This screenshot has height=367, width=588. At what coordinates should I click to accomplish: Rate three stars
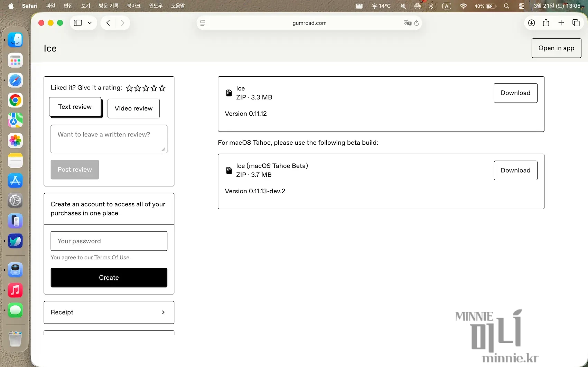(146, 88)
